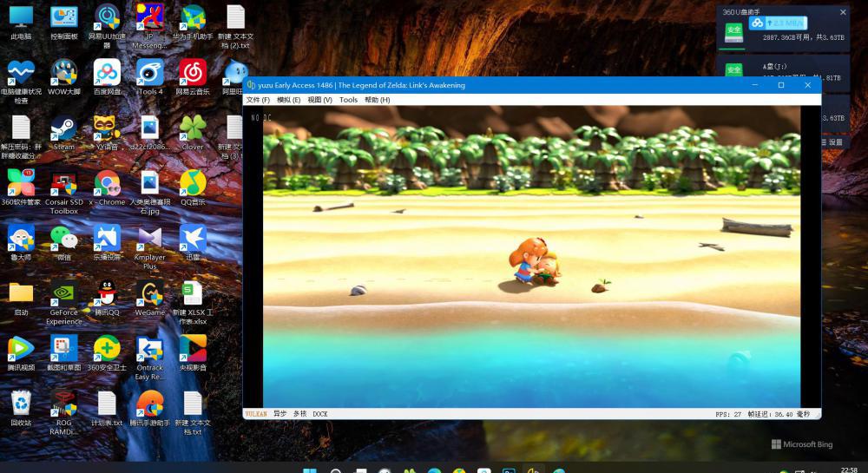868x473 pixels.
Task: Select the Kmplayer Plus shortcut
Action: (x=149, y=246)
